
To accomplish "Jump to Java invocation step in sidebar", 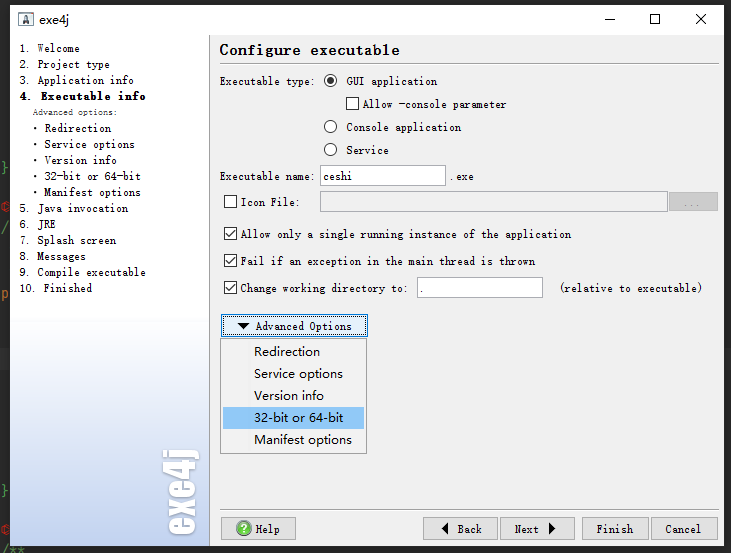I will point(82,208).
